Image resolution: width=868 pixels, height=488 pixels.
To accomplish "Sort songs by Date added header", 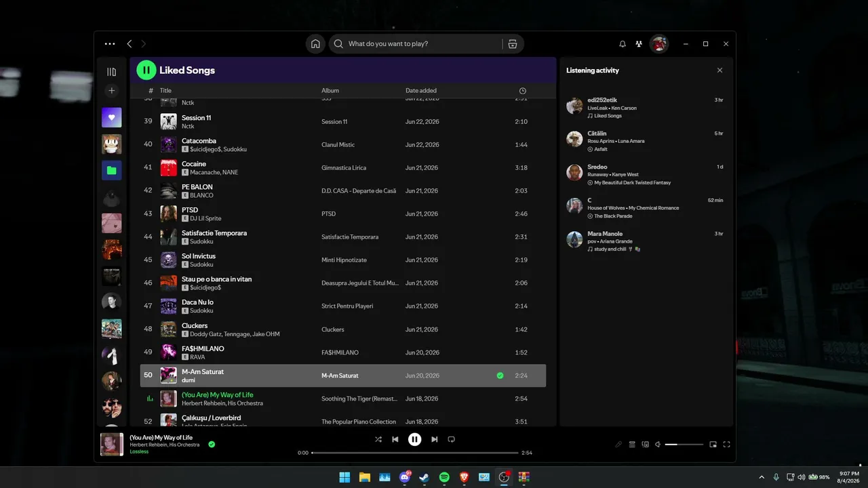I will [x=421, y=91].
